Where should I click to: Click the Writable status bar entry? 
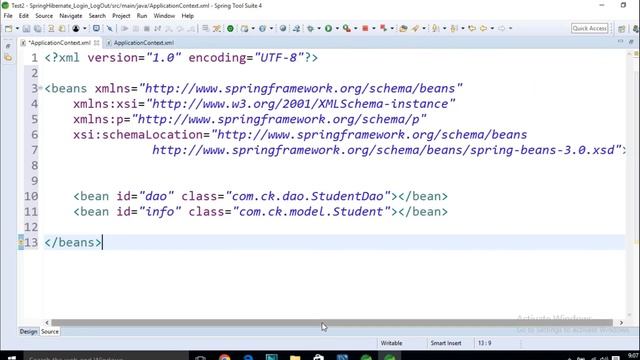click(x=391, y=343)
